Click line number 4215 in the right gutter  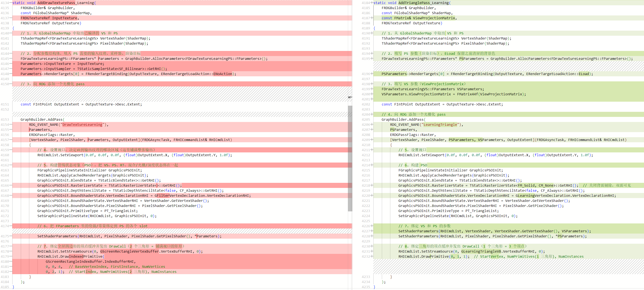pos(366,170)
